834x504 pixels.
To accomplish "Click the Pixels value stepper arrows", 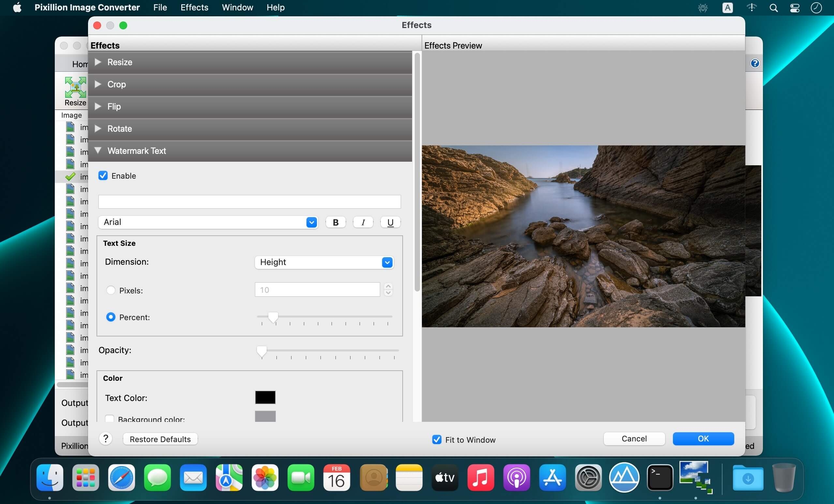I will [388, 290].
